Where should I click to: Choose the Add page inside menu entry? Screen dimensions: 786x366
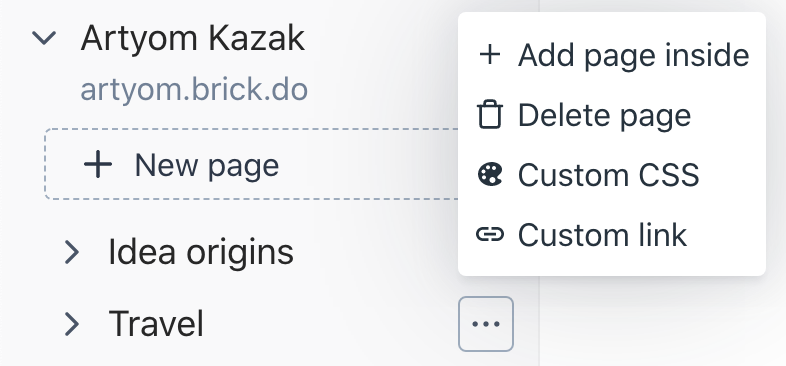(612, 55)
